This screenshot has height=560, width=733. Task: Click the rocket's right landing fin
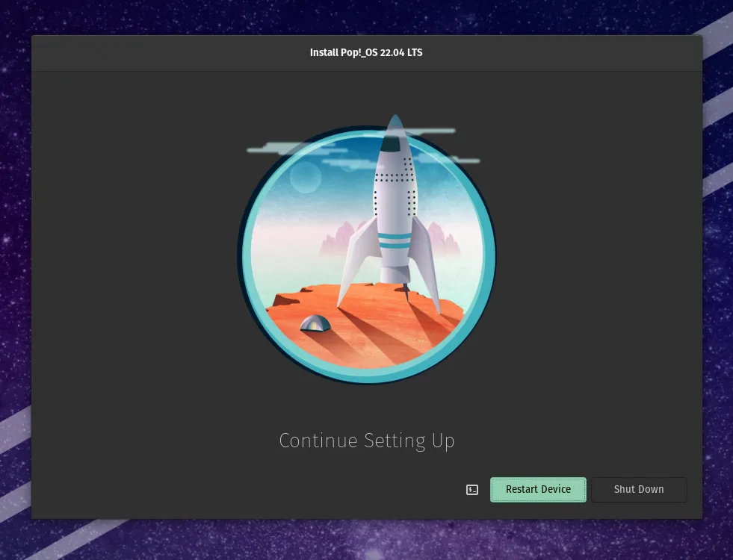(426, 254)
